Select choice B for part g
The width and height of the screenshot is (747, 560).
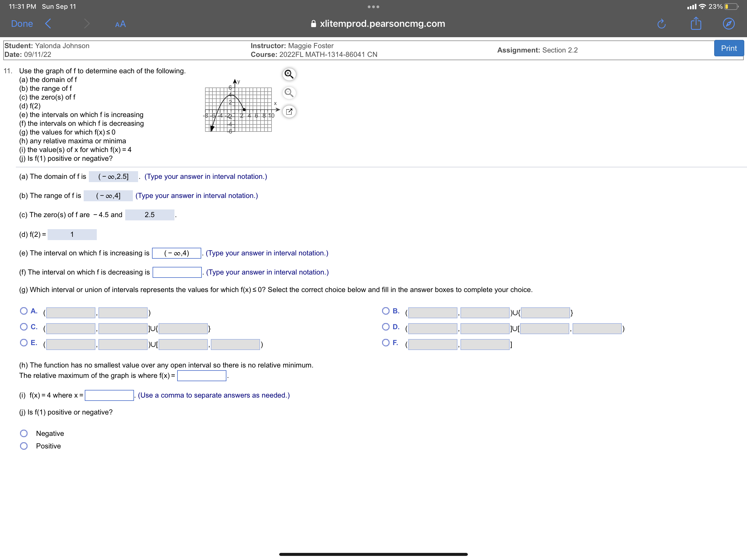386,311
